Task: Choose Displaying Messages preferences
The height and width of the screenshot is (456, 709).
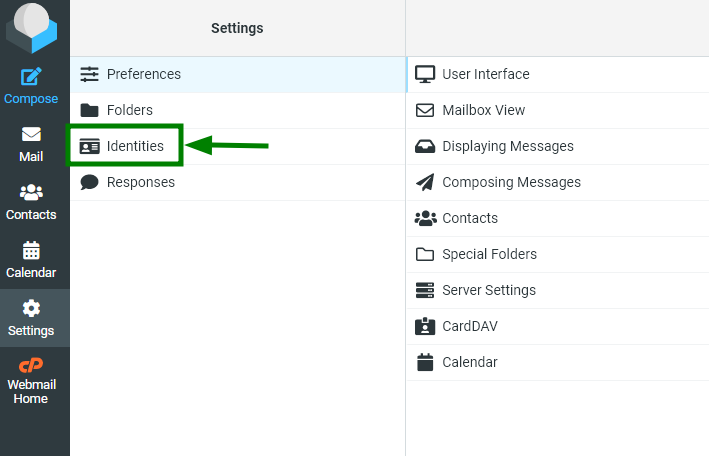Action: coord(558,147)
